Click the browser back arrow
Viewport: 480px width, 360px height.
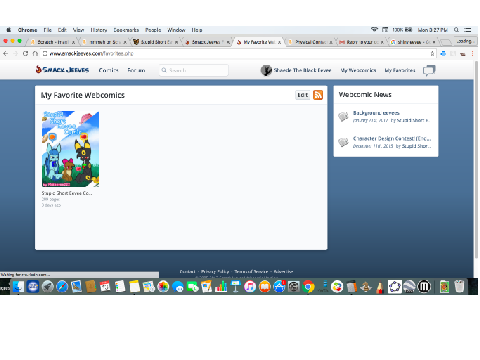click(x=6, y=53)
